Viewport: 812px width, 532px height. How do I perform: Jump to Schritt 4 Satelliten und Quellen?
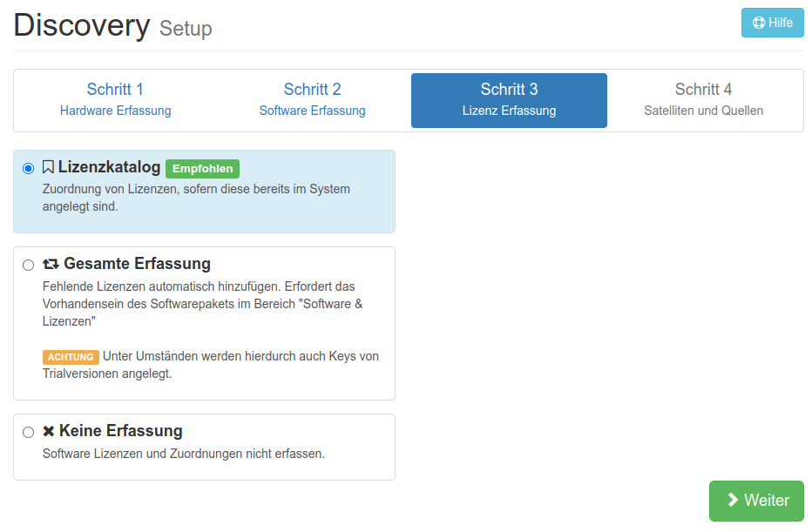tap(703, 99)
